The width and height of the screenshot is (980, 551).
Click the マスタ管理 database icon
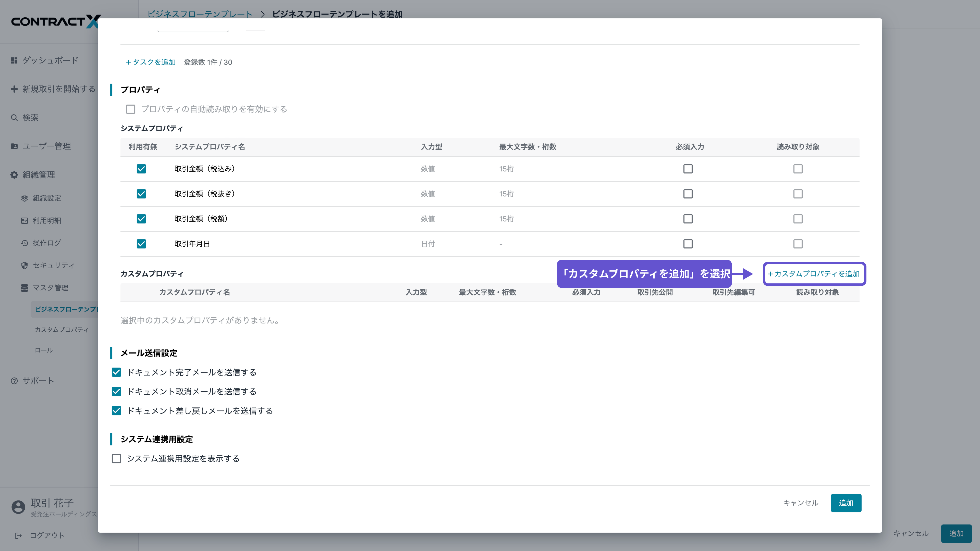(x=24, y=288)
